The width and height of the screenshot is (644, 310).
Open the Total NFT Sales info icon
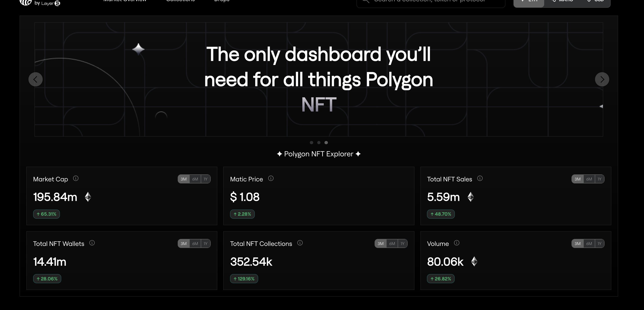click(x=480, y=178)
